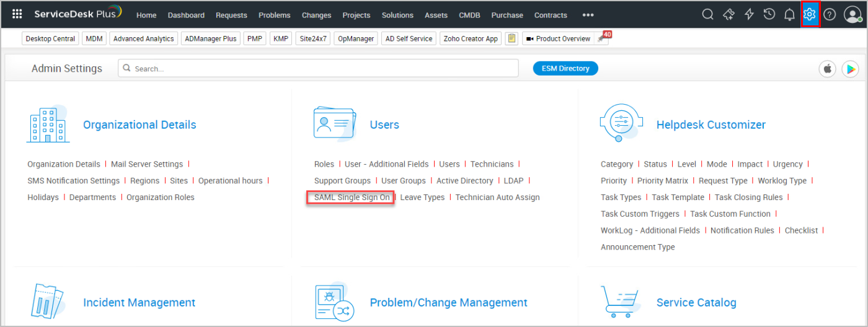Open the Contracts tab

point(551,15)
